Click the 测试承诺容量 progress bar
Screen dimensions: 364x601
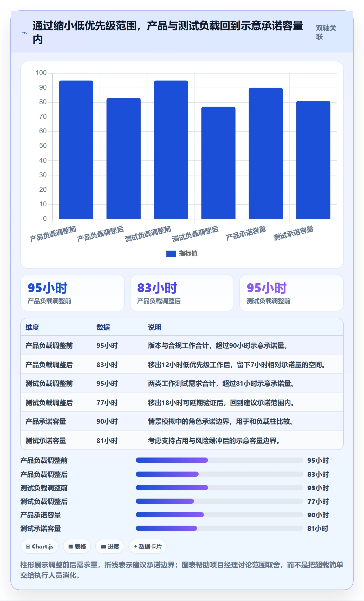(219, 528)
